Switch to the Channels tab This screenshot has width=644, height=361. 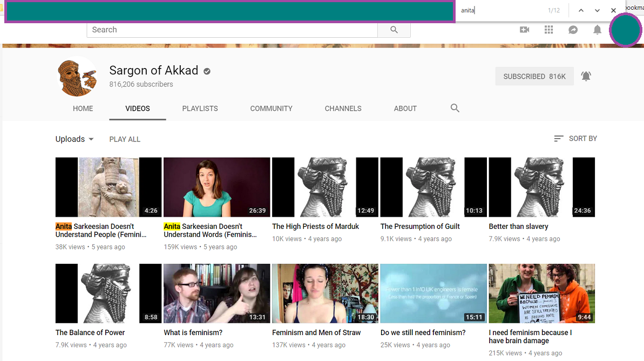(x=343, y=108)
